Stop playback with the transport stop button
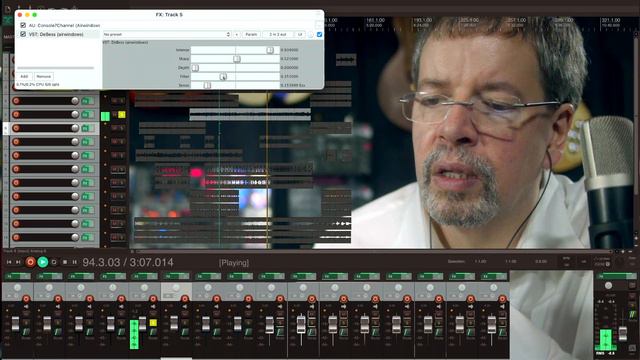This screenshot has height=360, width=640. coord(64,262)
